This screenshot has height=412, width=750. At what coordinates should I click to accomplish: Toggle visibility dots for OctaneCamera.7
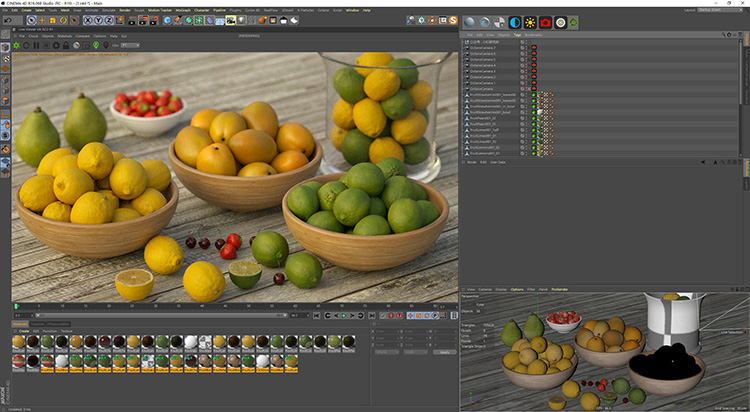coord(526,48)
